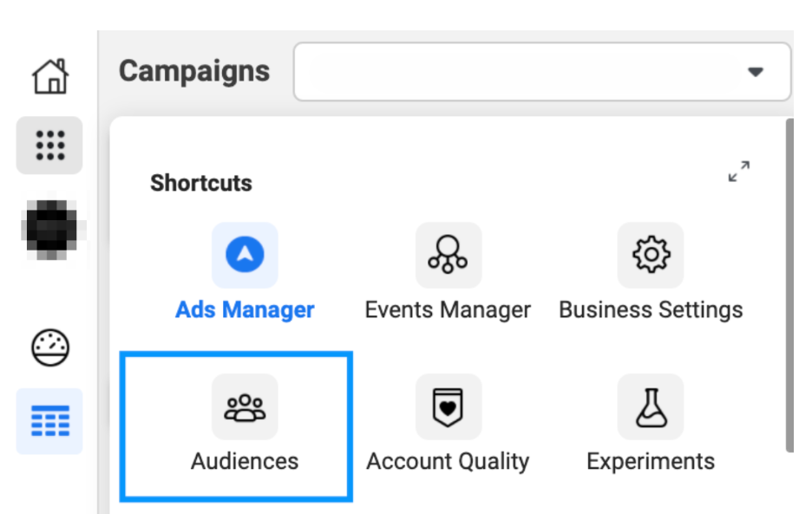Choose the Experiments text label
This screenshot has height=514, width=812.
coord(651,461)
